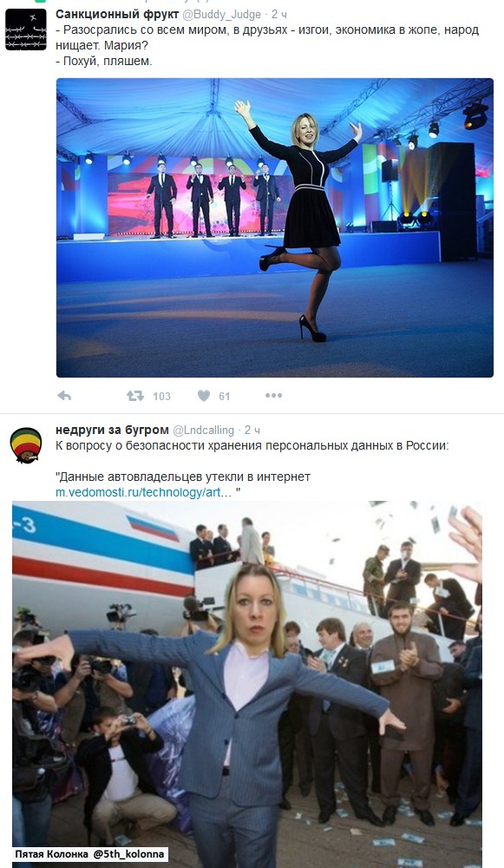504x868 pixels.
Task: Reply to the Санкционный фрукт tweet
Action: 64,396
